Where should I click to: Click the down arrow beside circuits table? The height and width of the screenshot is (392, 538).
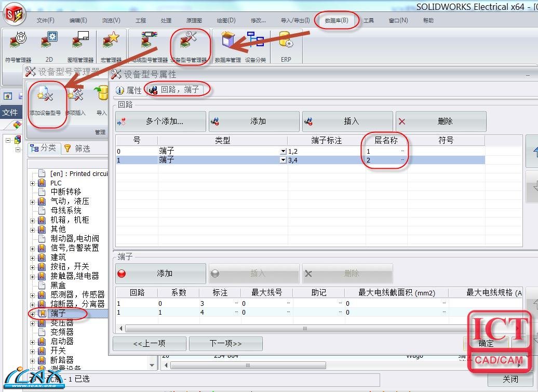pyautogui.click(x=531, y=186)
